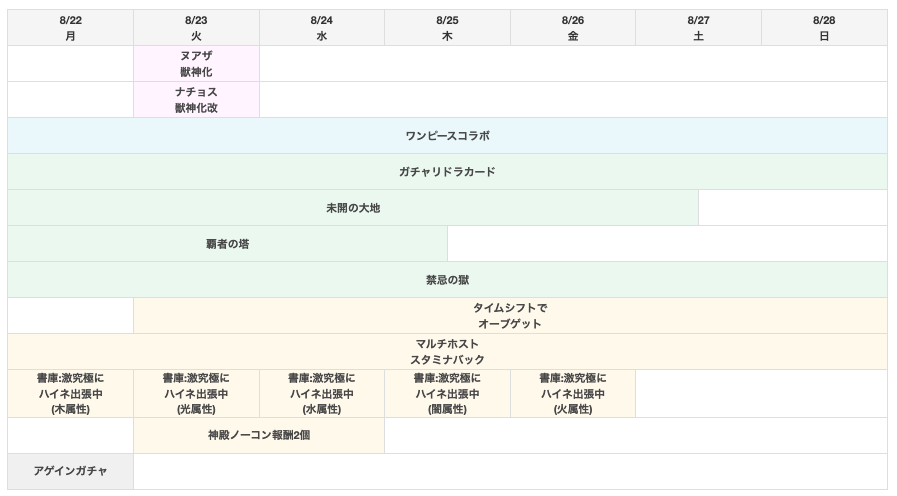Open the ガチャリドラカード event bar

tap(447, 172)
